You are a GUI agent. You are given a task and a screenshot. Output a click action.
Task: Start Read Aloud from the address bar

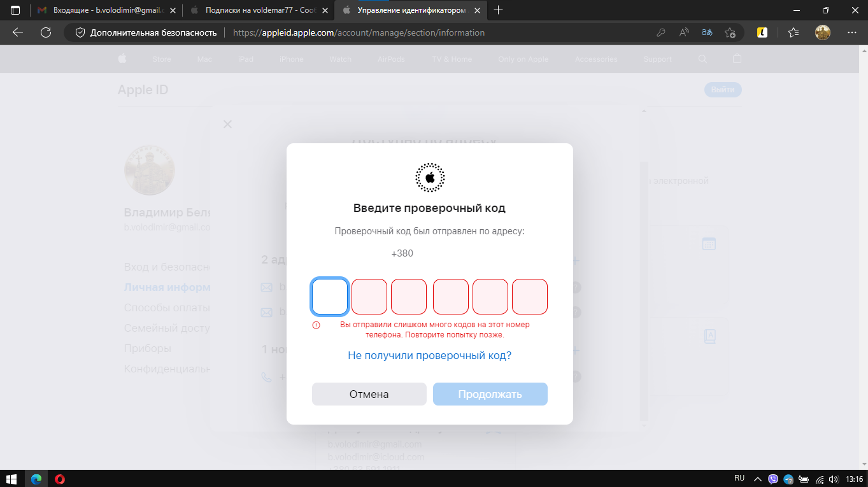(x=684, y=32)
